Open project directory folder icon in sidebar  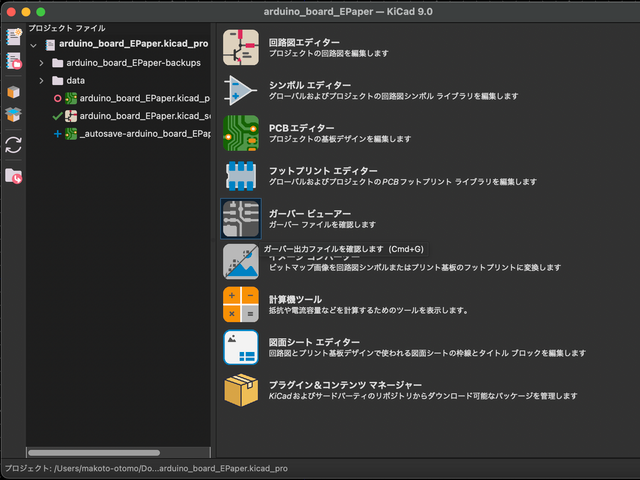(x=13, y=176)
